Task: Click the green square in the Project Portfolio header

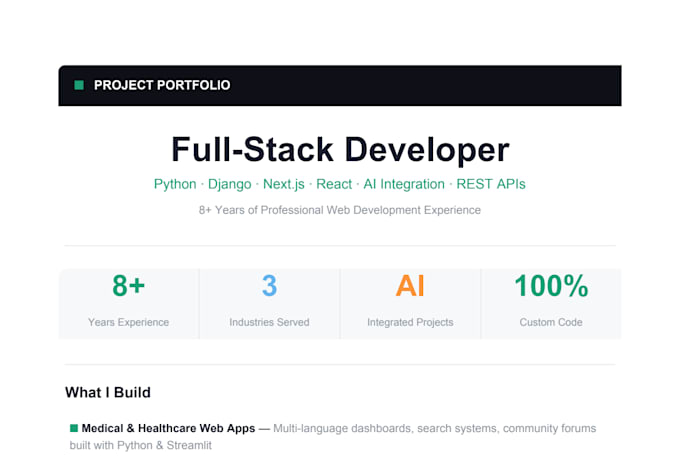Action: click(x=79, y=85)
